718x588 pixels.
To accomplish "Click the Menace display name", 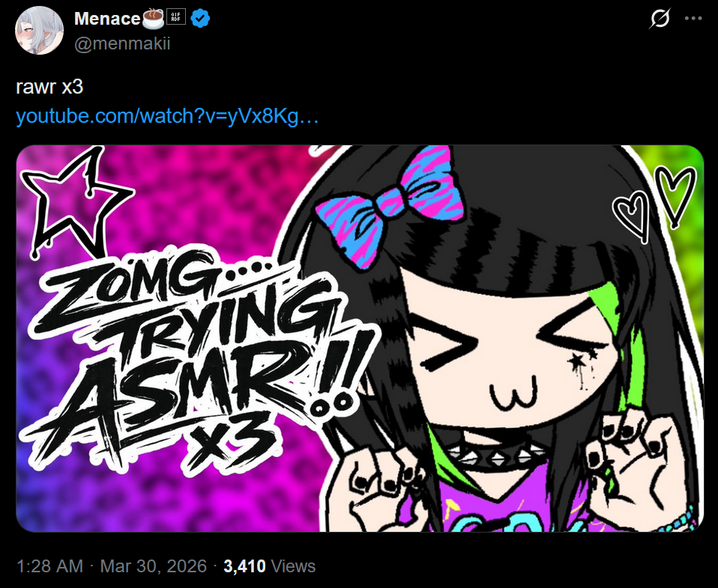I will pos(107,19).
